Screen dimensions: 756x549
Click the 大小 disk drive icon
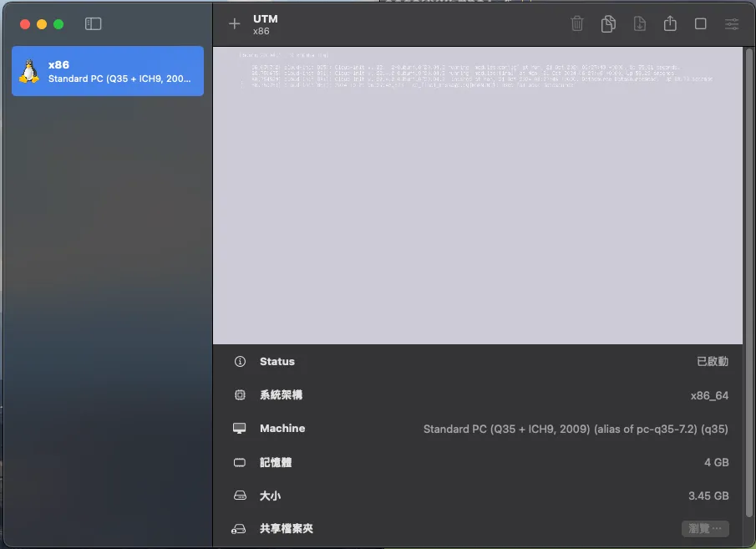pos(241,496)
